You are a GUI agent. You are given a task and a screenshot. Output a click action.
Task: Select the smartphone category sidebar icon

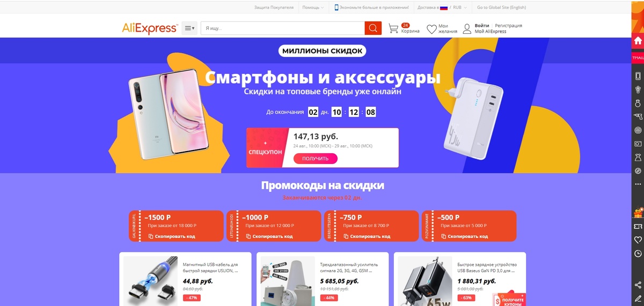tap(638, 76)
